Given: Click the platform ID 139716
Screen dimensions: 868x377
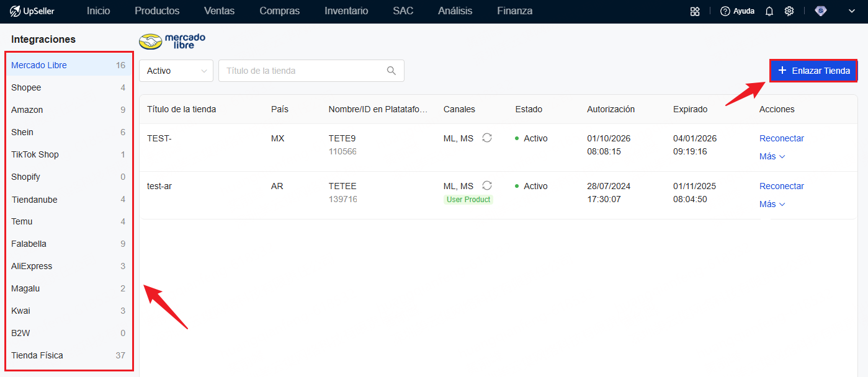Looking at the screenshot, I should pos(342,199).
